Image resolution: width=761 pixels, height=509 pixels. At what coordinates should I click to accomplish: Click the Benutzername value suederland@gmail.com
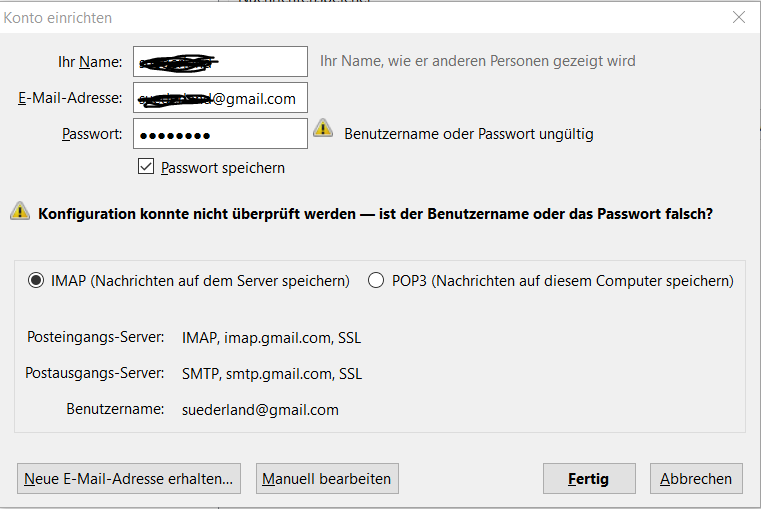pos(260,410)
